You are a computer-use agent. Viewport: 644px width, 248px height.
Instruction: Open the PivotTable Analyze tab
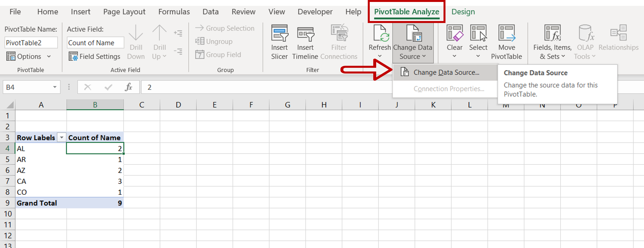[x=406, y=11]
